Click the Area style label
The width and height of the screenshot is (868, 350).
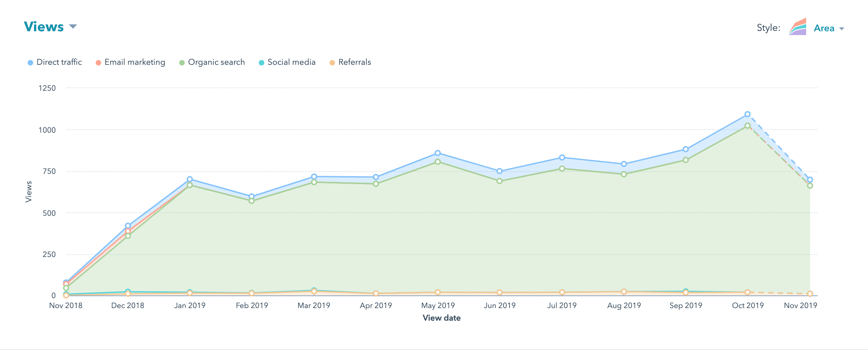pyautogui.click(x=824, y=28)
